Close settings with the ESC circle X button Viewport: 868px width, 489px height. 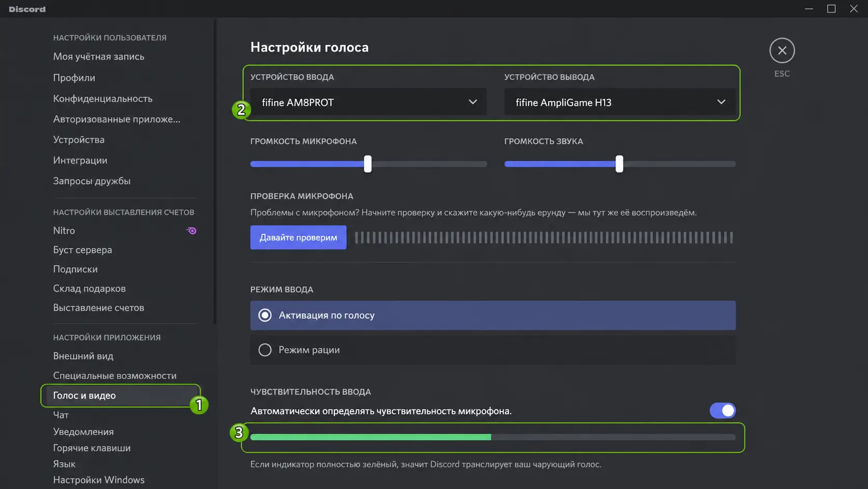coord(782,50)
